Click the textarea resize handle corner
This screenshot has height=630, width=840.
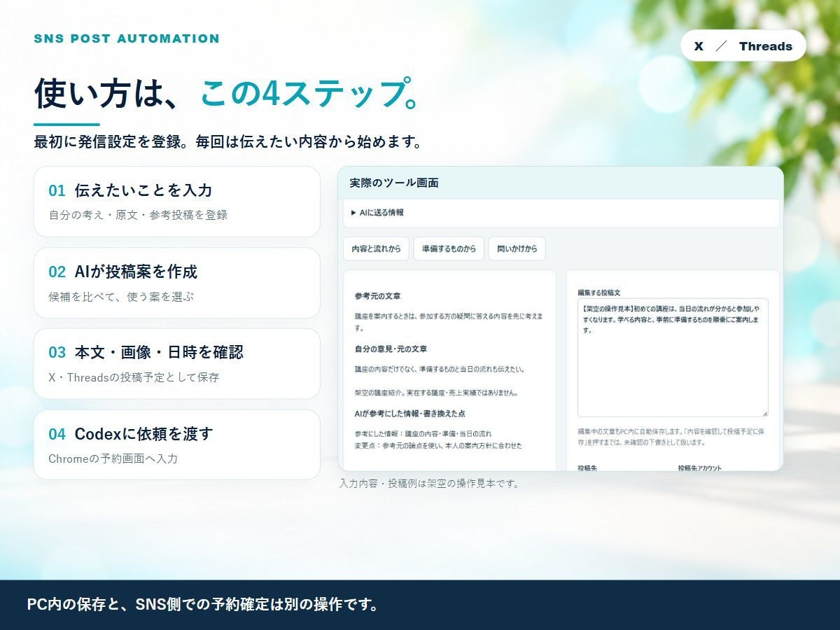pyautogui.click(x=764, y=413)
